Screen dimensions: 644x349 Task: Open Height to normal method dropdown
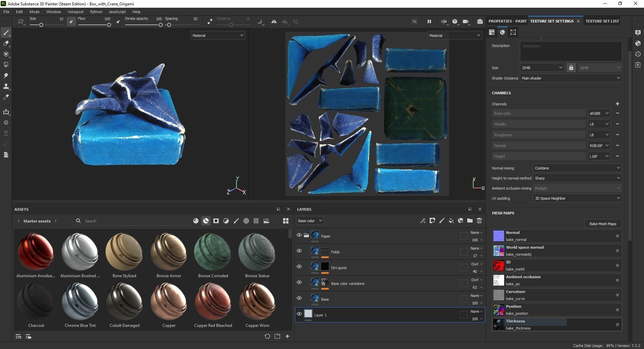pyautogui.click(x=577, y=178)
